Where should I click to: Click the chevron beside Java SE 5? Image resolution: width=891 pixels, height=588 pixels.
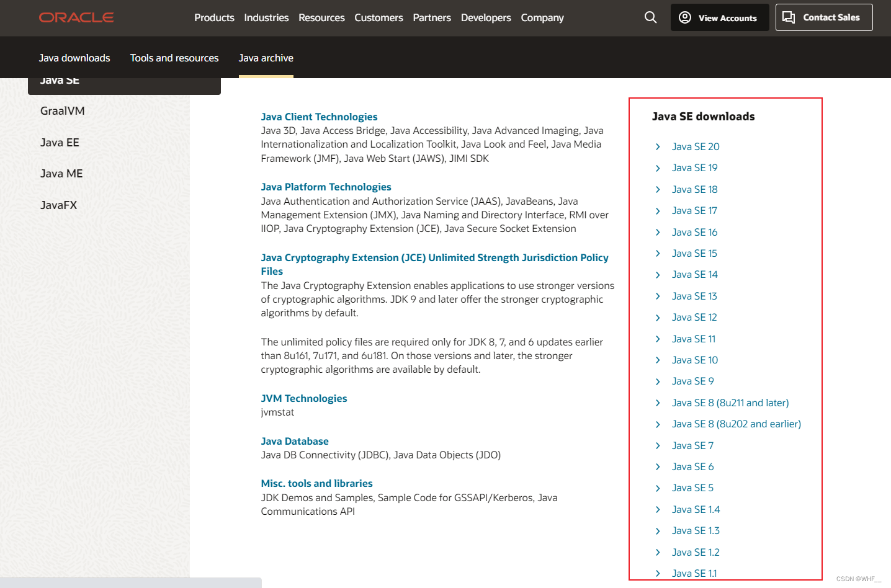pyautogui.click(x=658, y=488)
